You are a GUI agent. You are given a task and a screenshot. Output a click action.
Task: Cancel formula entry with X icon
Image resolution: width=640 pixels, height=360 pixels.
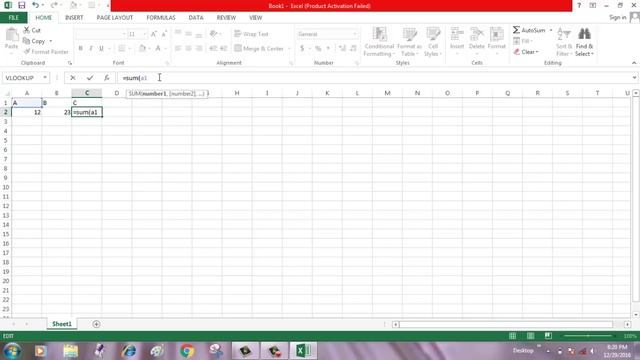[73, 78]
